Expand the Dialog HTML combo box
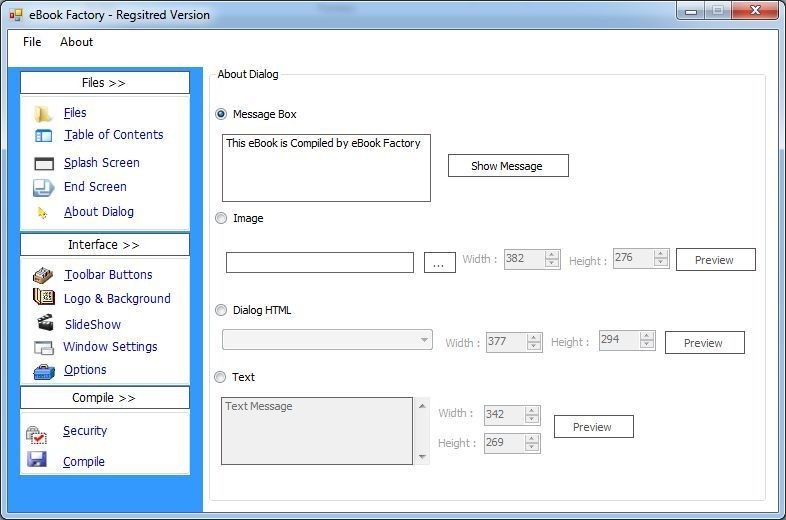 tap(327, 340)
